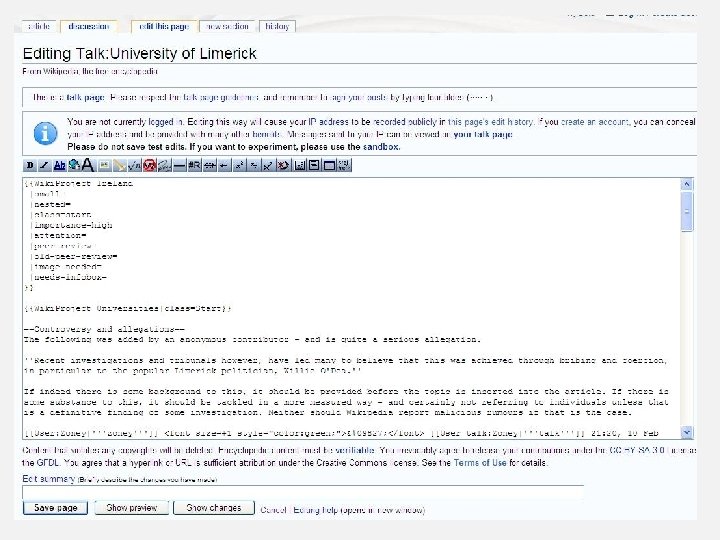Apply Bold text formatting
Image resolution: width=720 pixels, height=540 pixels.
[30, 165]
